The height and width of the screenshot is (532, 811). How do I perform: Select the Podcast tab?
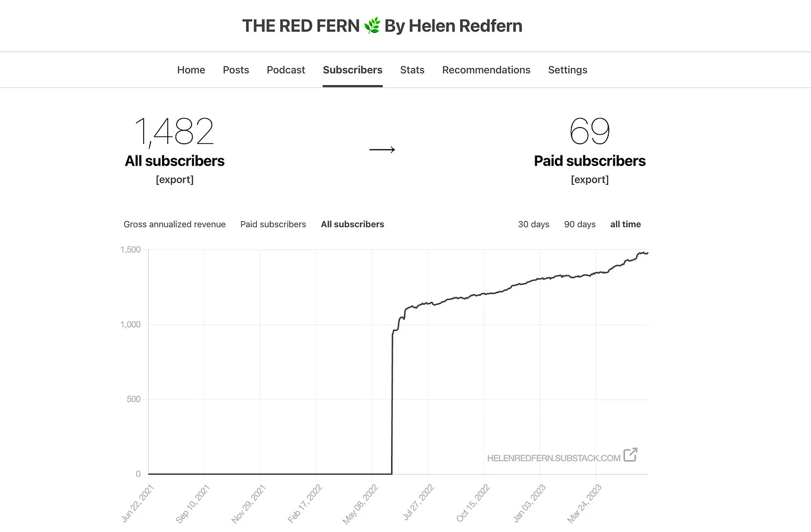point(286,70)
